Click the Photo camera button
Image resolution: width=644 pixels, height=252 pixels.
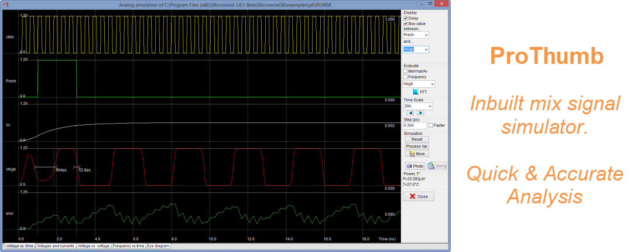[414, 166]
